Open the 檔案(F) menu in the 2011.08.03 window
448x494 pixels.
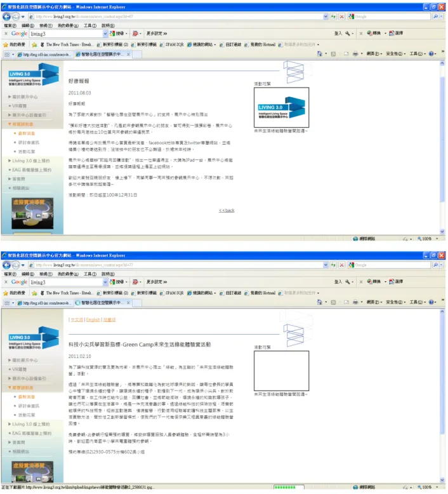click(10, 25)
